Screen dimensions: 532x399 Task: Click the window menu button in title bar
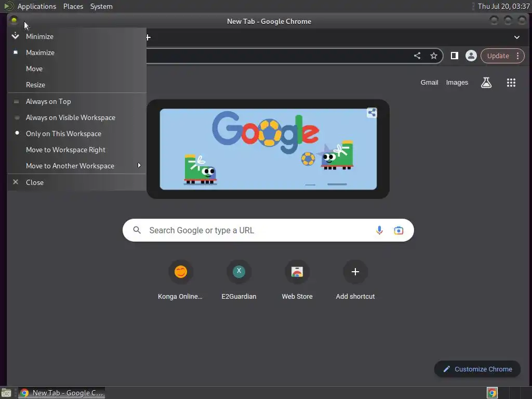pyautogui.click(x=14, y=21)
